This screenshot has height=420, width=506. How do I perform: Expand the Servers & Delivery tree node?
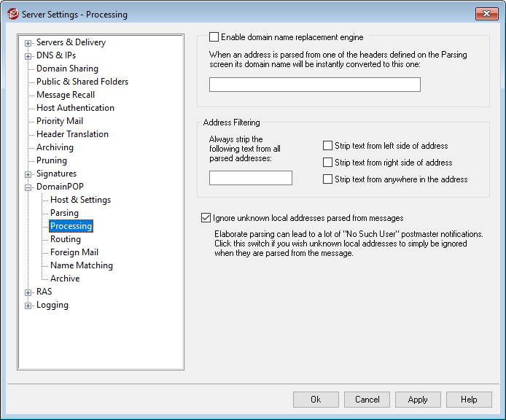pos(28,42)
